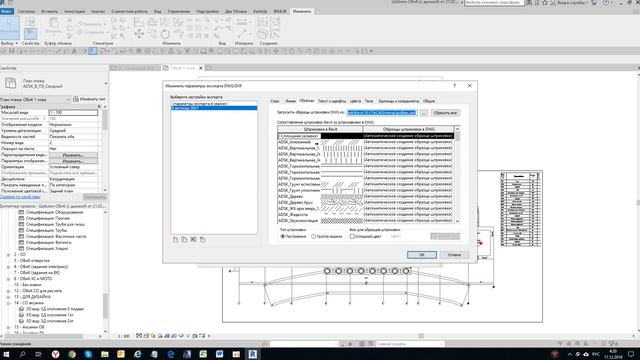Open the Уровень детализации value dropdown
The height and width of the screenshot is (360, 640).
click(x=73, y=131)
